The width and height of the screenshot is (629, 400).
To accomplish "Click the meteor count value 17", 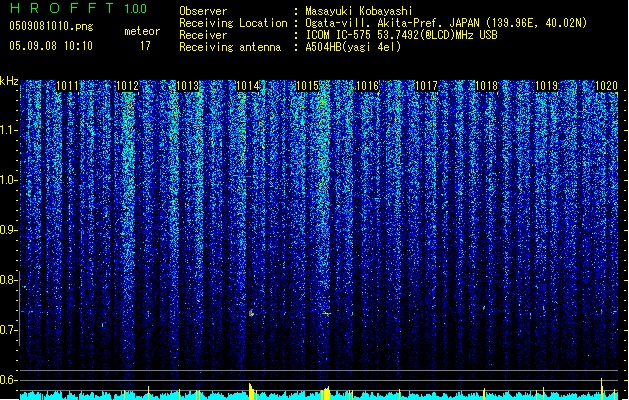I will pyautogui.click(x=145, y=46).
